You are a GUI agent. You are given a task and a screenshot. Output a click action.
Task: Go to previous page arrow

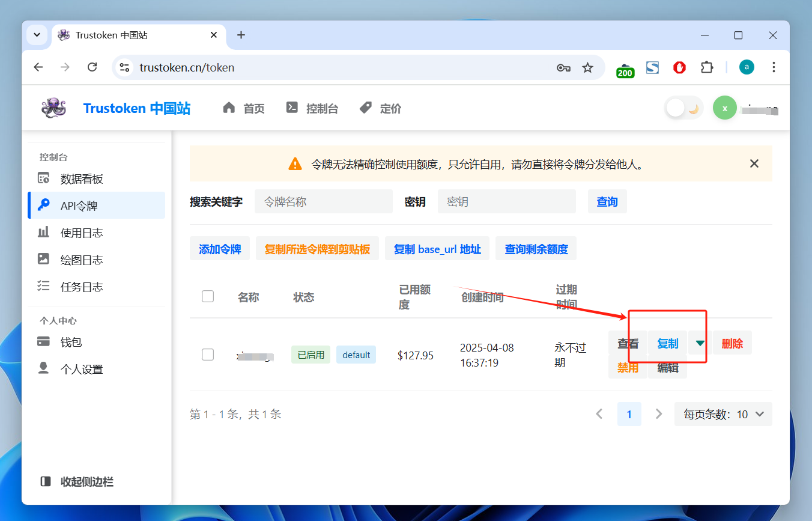599,414
